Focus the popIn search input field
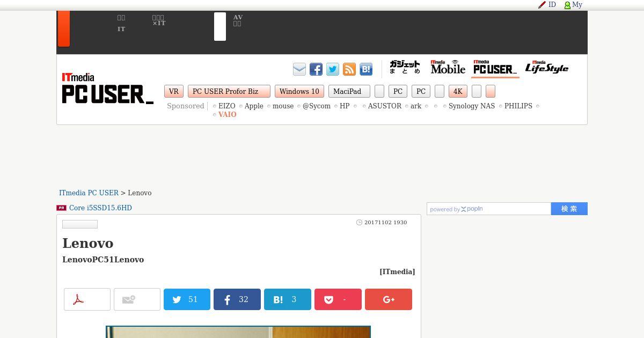 (489, 209)
